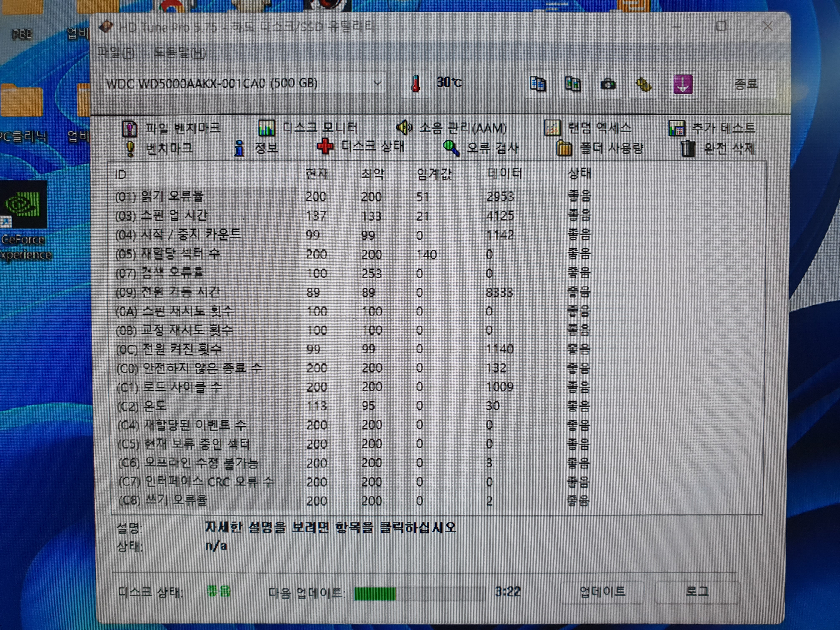Click the 업데이트 button
840x630 pixels.
[x=602, y=592]
